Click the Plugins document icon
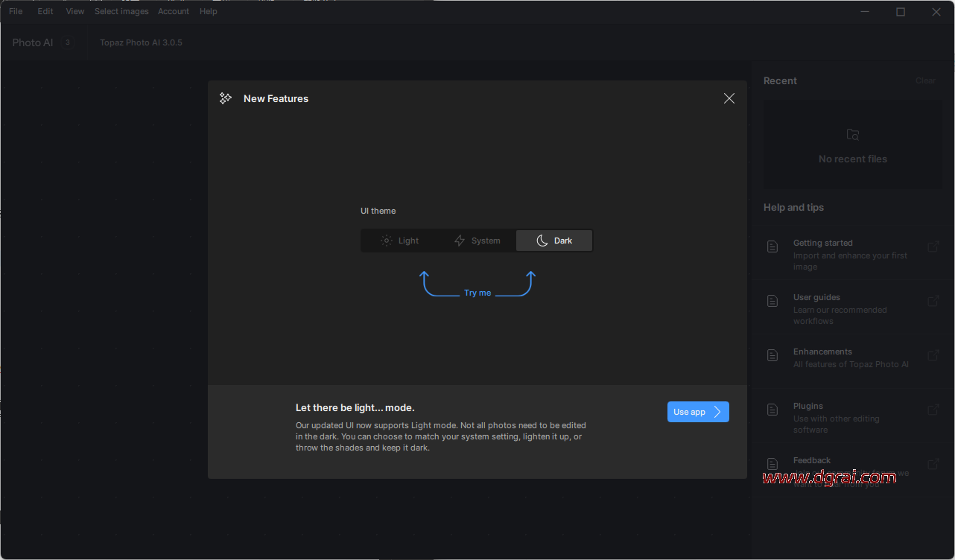The height and width of the screenshot is (560, 955). (773, 409)
